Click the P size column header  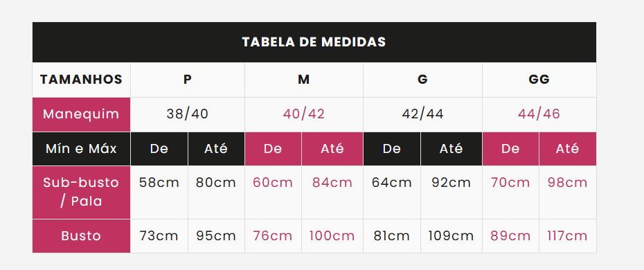pyautogui.click(x=188, y=80)
